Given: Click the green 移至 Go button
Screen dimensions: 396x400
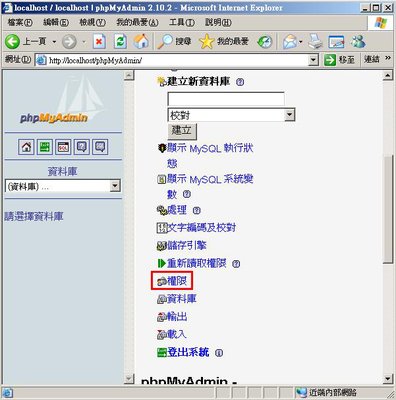Looking at the screenshot, I should pos(339,60).
